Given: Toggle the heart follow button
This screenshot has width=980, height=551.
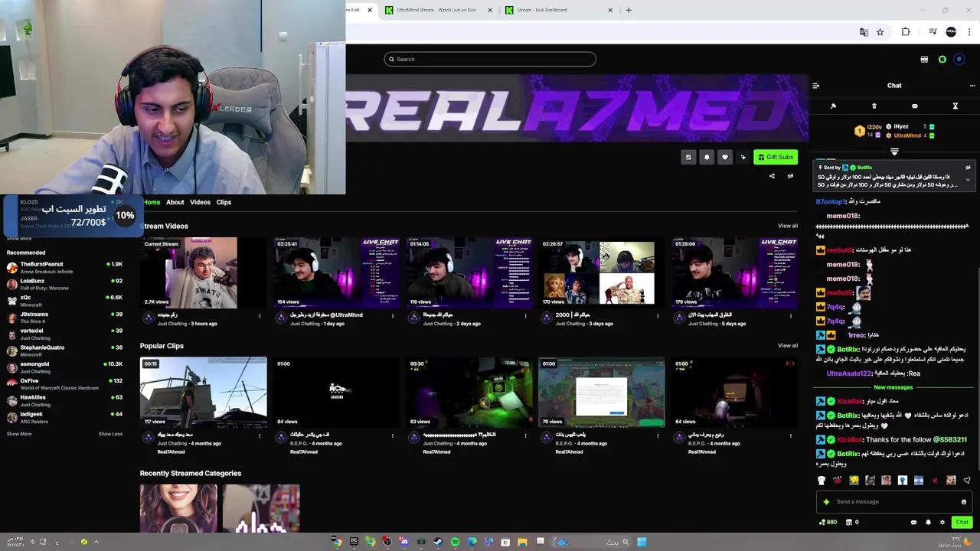Looking at the screenshot, I should [725, 157].
